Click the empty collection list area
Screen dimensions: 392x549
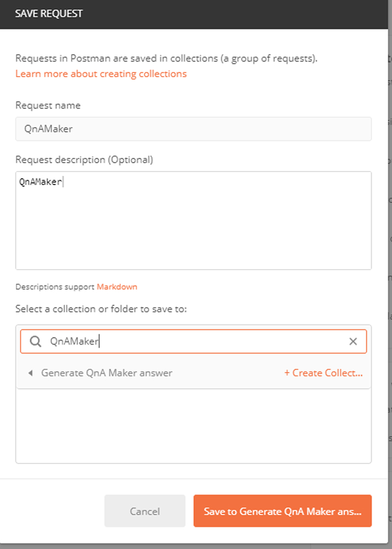click(x=193, y=426)
